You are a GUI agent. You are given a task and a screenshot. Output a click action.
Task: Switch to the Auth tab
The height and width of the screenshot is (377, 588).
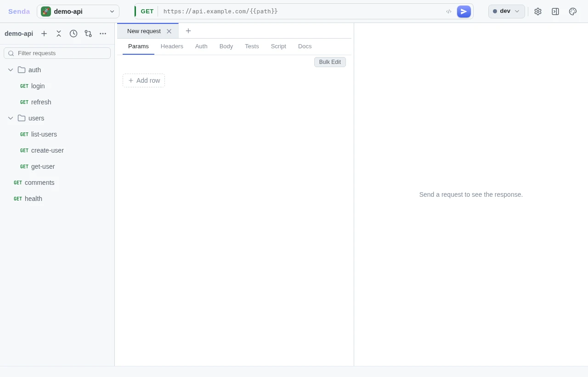pos(201,46)
